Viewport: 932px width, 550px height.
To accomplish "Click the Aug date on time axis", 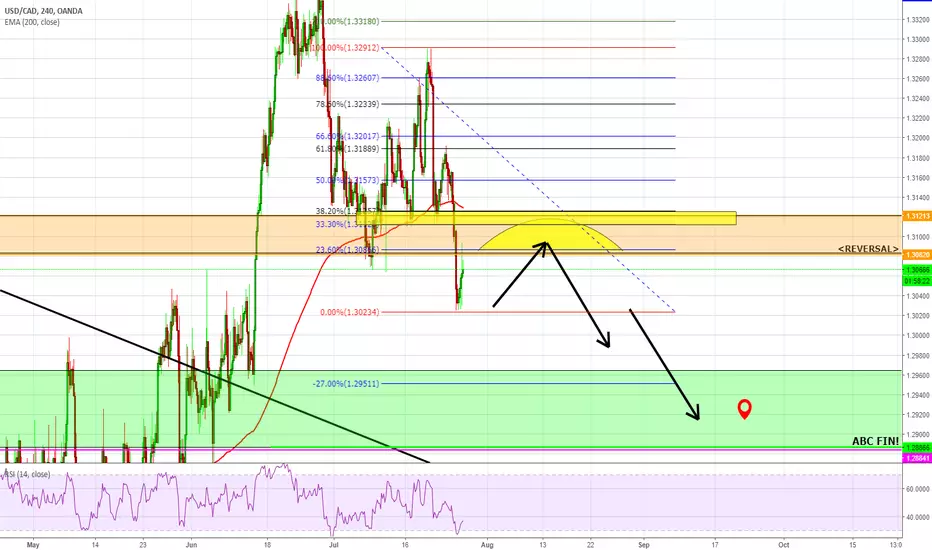I will [487, 544].
